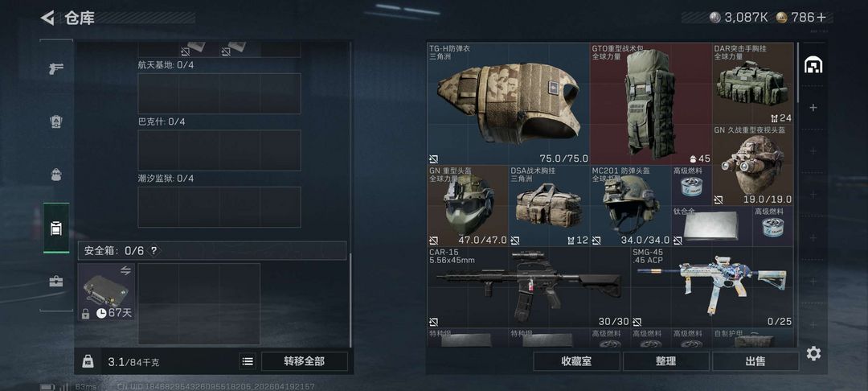Open the storage settings gear icon

[813, 353]
